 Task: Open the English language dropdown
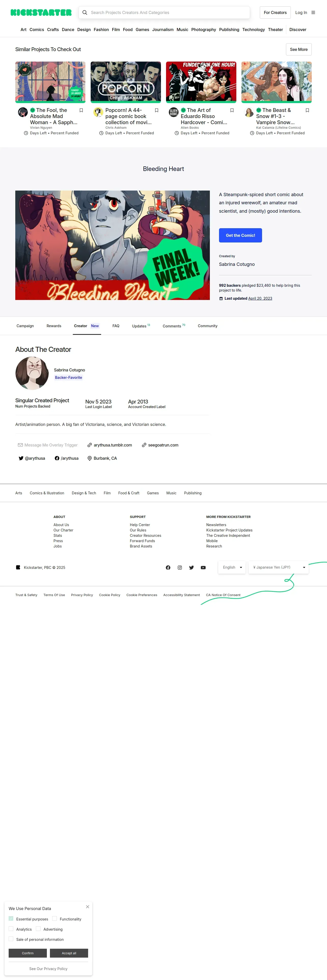click(232, 567)
